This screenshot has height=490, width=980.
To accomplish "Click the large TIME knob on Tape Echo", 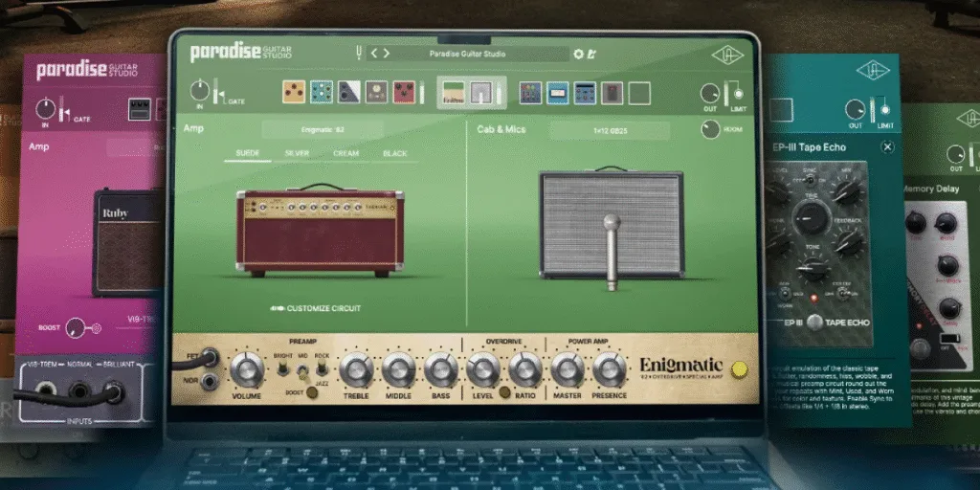I will (812, 218).
